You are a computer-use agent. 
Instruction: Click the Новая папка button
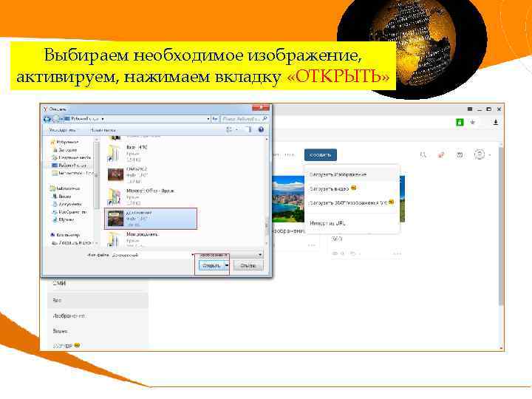(x=103, y=130)
